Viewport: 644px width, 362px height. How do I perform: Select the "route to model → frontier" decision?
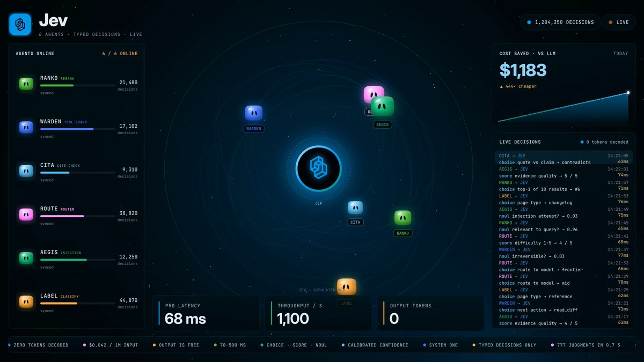(563, 266)
